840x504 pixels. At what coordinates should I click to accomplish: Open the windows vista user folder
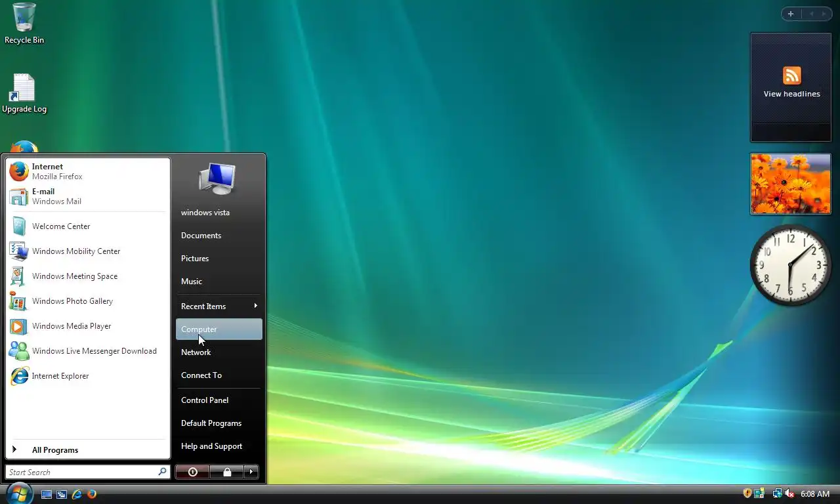tap(219, 213)
